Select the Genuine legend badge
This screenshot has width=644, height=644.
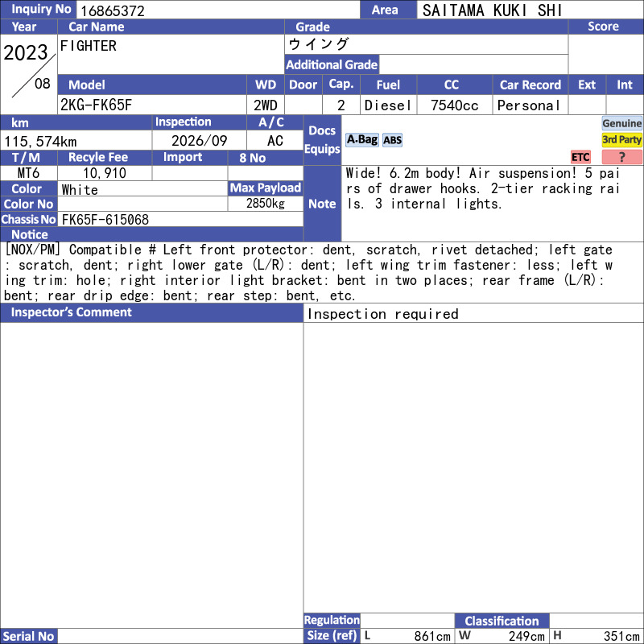click(621, 123)
